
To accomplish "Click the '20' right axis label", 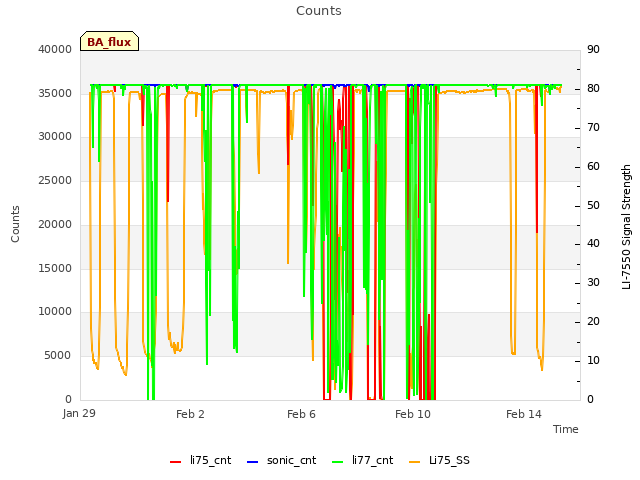I will click(x=593, y=322).
